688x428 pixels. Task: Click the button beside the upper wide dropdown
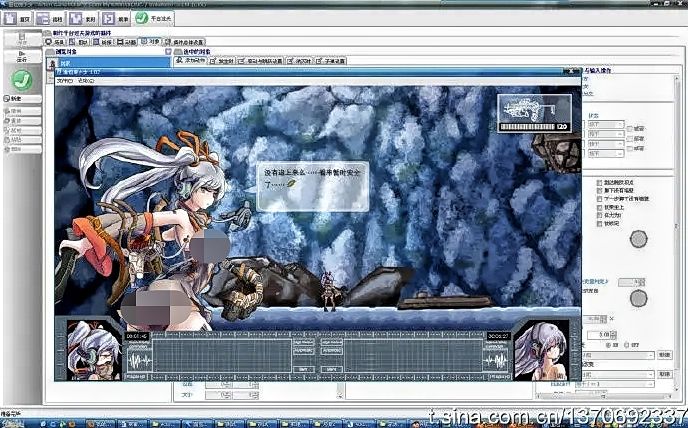point(665,355)
